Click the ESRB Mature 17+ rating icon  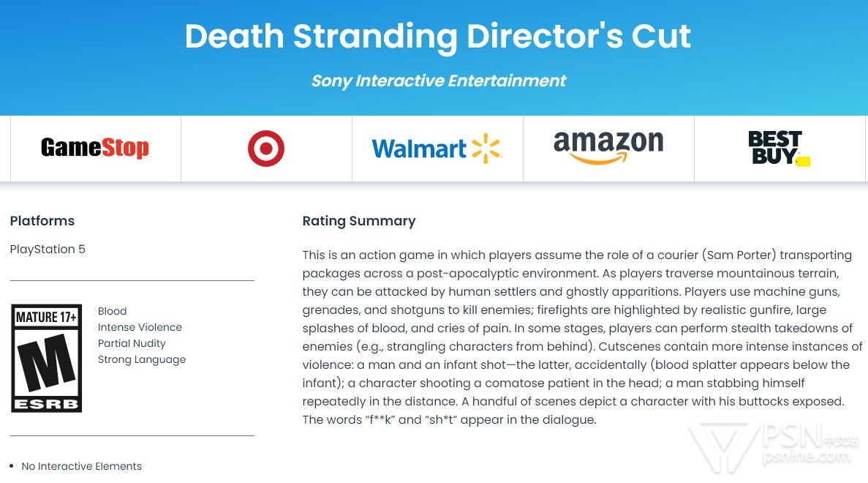click(47, 358)
